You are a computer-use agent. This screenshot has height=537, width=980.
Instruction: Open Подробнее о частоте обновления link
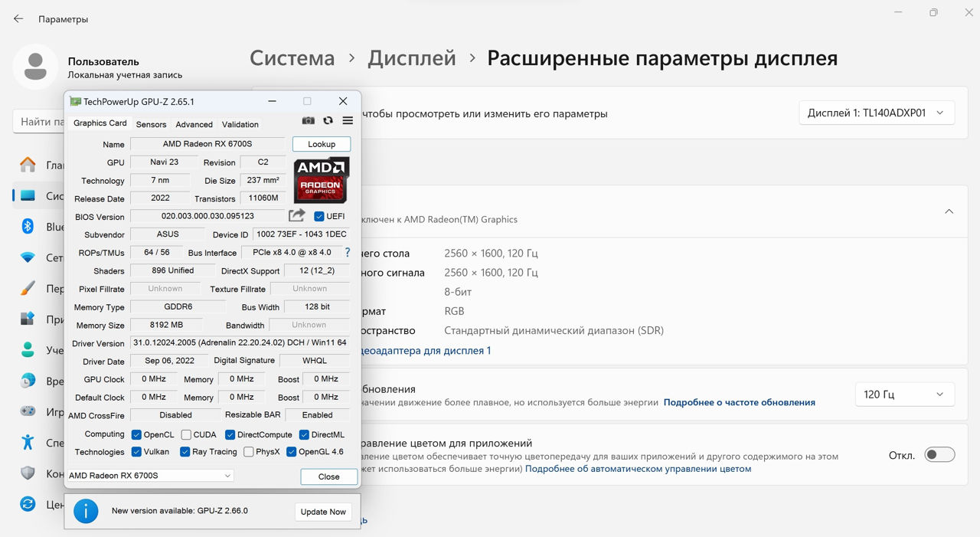pyautogui.click(x=740, y=402)
